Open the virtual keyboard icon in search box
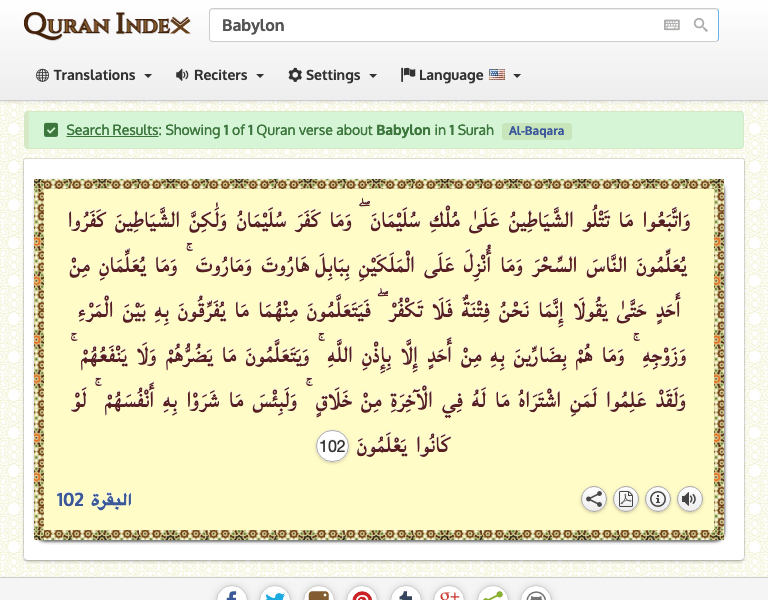This screenshot has width=768, height=600. (x=672, y=26)
